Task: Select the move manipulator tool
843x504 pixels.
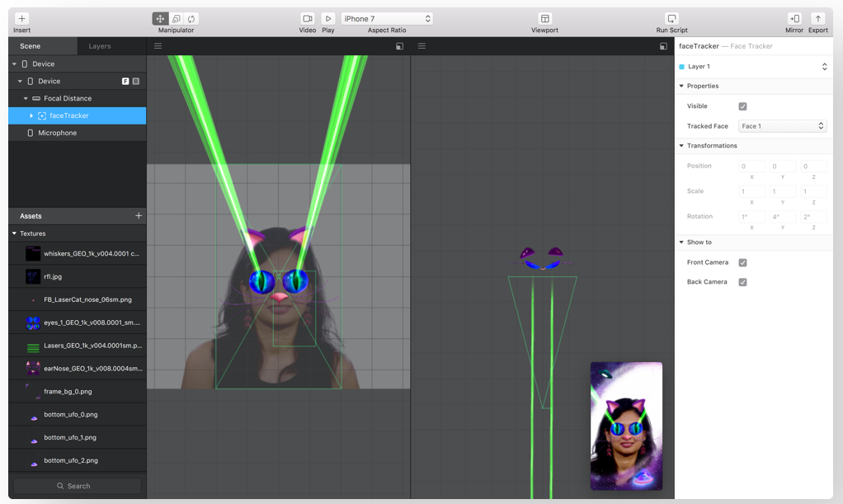Action: pyautogui.click(x=160, y=18)
